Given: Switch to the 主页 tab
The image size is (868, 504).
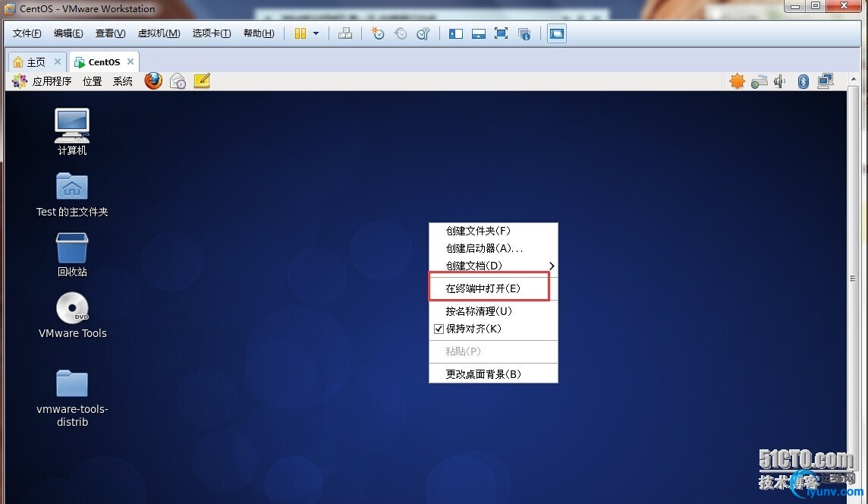Looking at the screenshot, I should click(36, 62).
